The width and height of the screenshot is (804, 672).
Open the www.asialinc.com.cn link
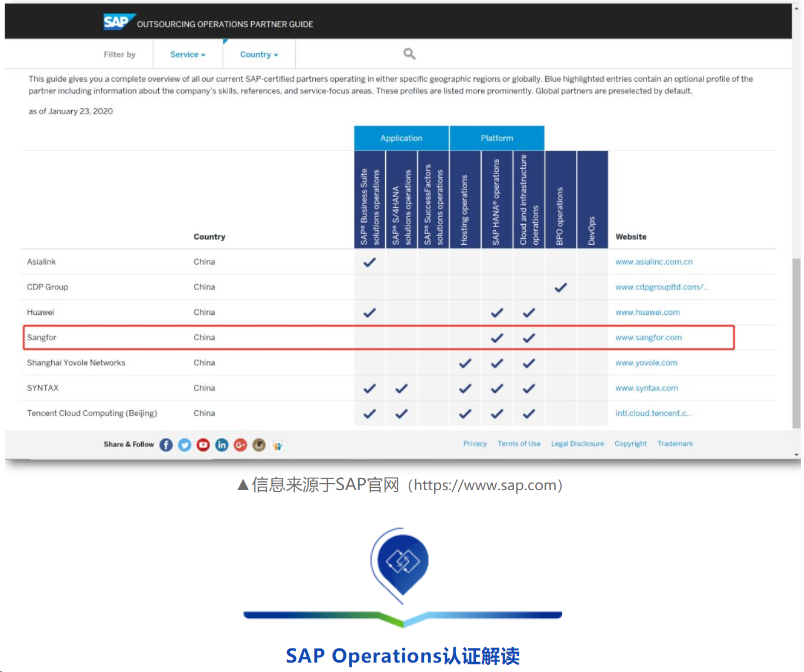click(x=654, y=262)
